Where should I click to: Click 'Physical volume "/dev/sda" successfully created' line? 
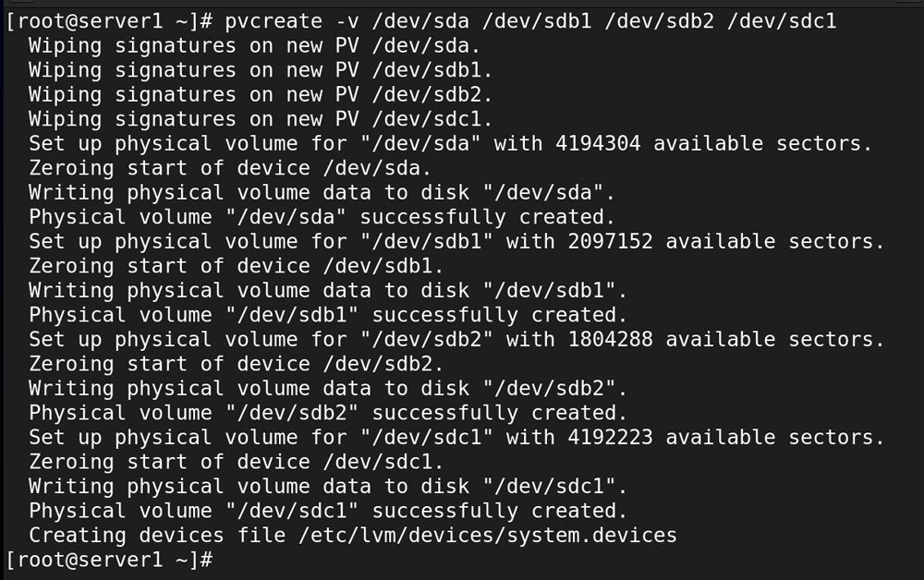tap(322, 217)
